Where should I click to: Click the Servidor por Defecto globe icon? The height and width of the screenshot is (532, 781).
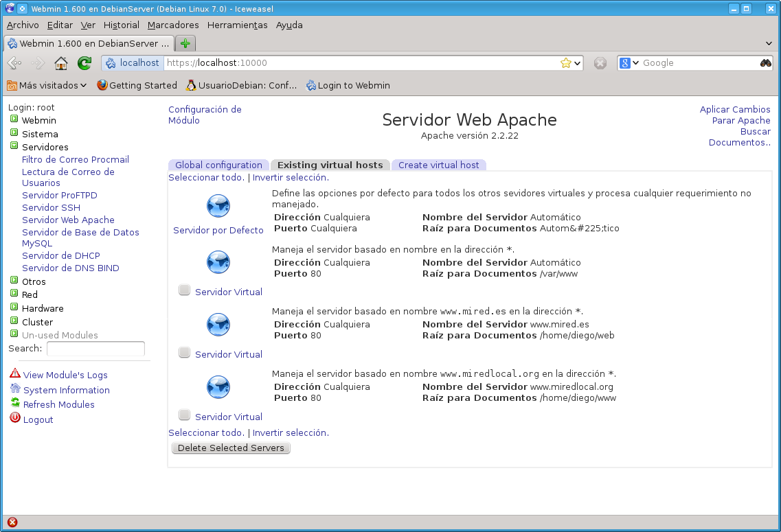tap(218, 205)
